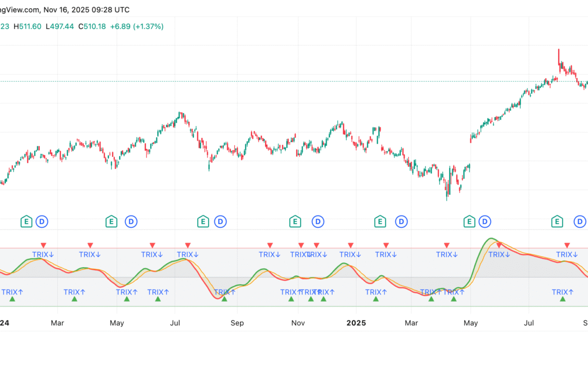Click green TRIX up triangle at August 2024 trough
This screenshot has height=368, width=588.
[224, 299]
